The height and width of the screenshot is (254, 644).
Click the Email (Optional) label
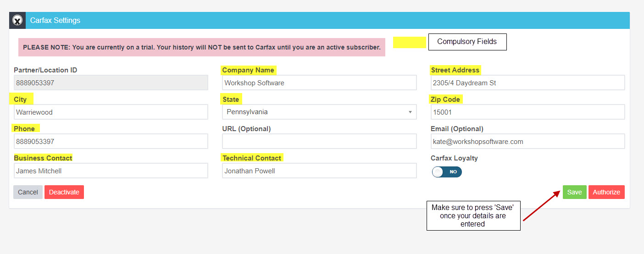[x=457, y=129]
